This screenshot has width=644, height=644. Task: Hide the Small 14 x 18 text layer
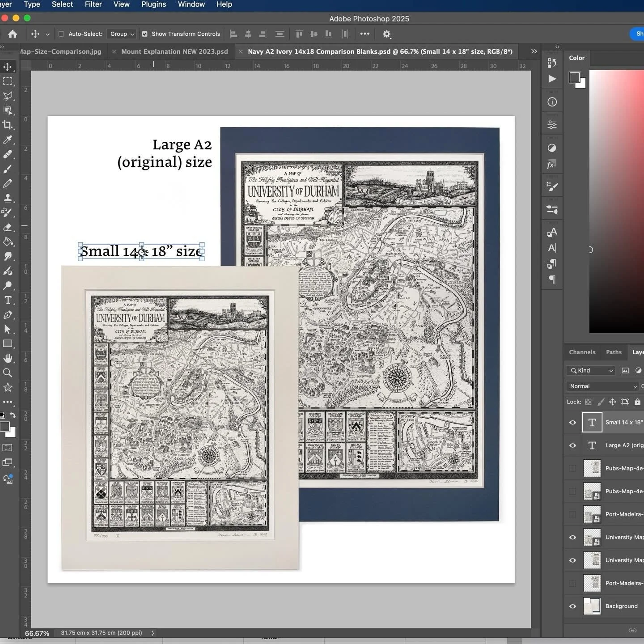point(572,423)
